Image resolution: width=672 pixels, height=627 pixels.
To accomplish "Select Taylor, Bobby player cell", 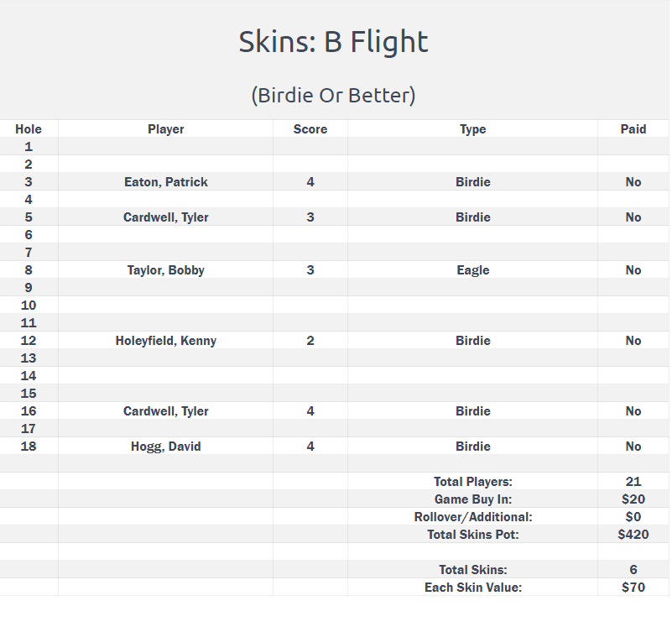I will pyautogui.click(x=165, y=270).
